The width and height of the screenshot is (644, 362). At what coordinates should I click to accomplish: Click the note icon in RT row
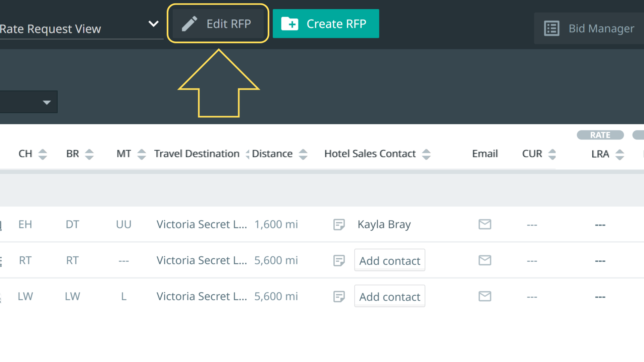tap(339, 260)
